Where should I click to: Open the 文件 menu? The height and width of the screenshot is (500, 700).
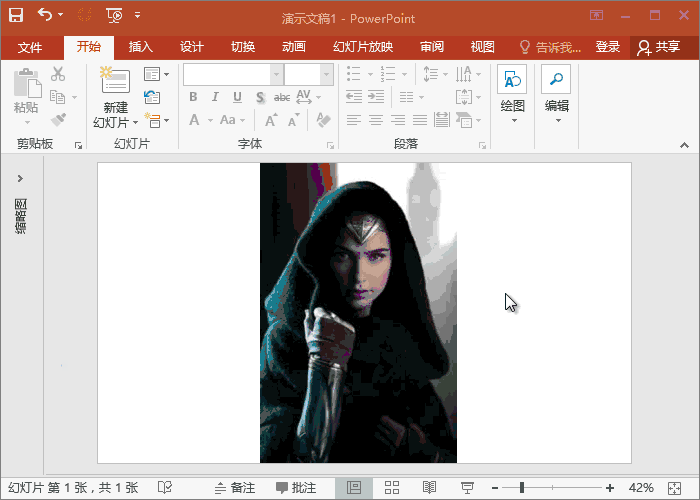tap(30, 47)
